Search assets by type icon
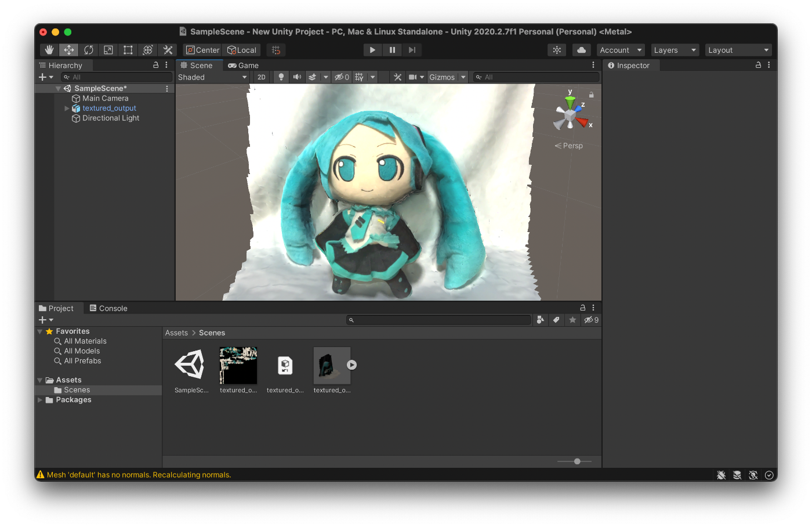The width and height of the screenshot is (812, 527). pyautogui.click(x=541, y=320)
